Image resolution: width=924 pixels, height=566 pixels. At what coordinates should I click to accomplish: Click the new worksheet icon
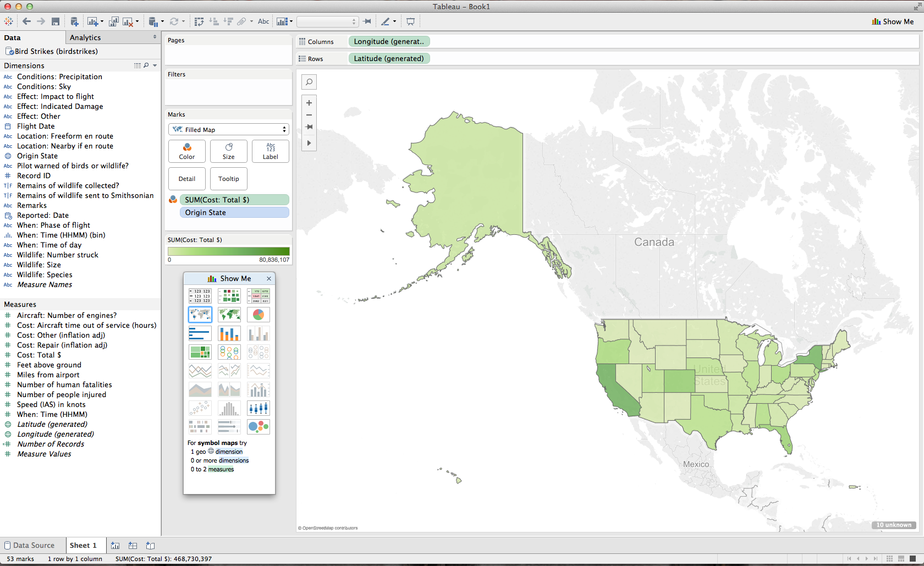pyautogui.click(x=91, y=21)
